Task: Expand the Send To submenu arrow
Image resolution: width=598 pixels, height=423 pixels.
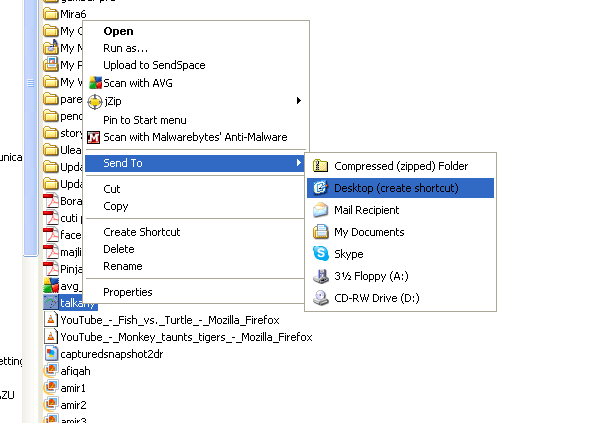Action: tap(299, 163)
